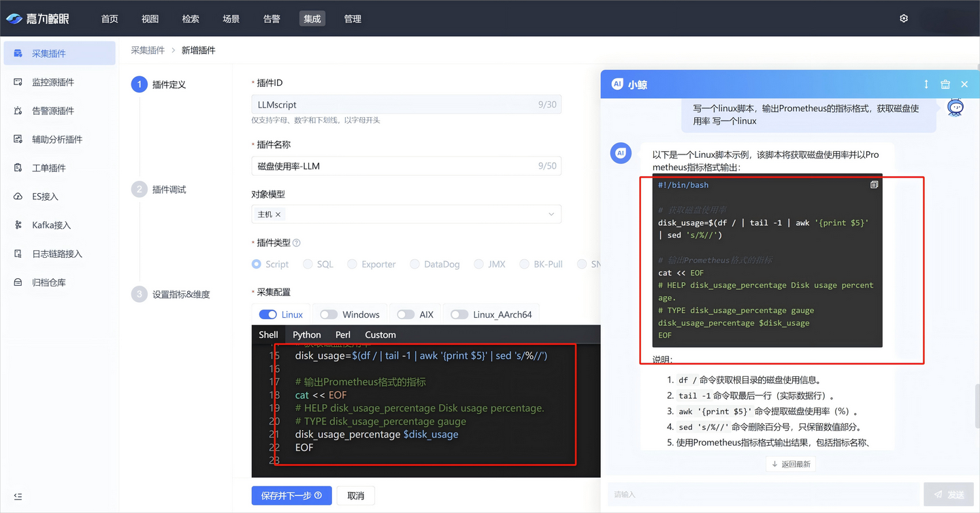Click the 监控源插件 sidebar icon
The image size is (980, 513).
(x=18, y=82)
